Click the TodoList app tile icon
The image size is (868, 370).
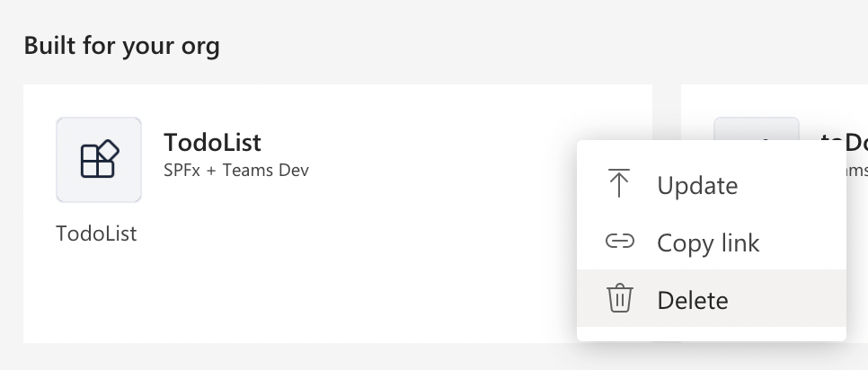(99, 160)
